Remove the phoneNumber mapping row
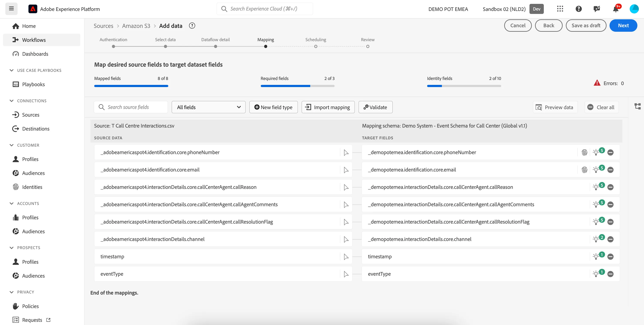 (610, 152)
